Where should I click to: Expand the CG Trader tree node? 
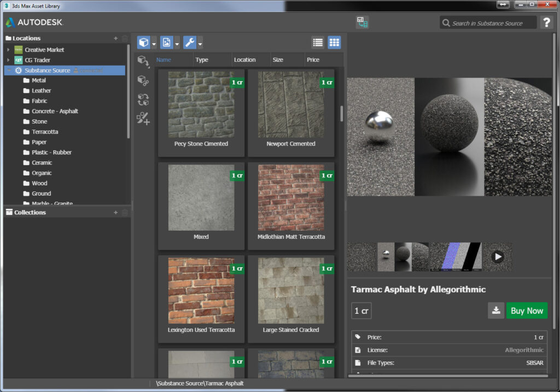pos(8,60)
